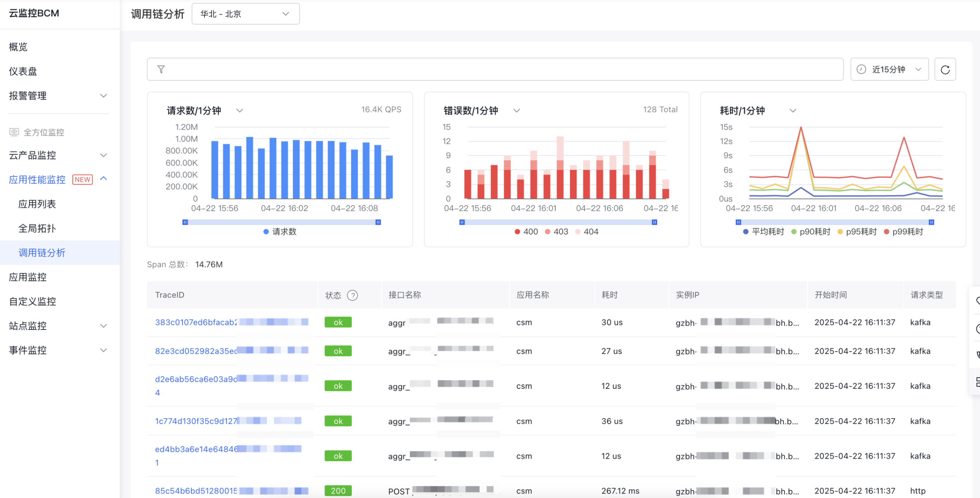This screenshot has width=980, height=498.
Task: Toggle the 400 error legend
Action: pyautogui.click(x=526, y=232)
